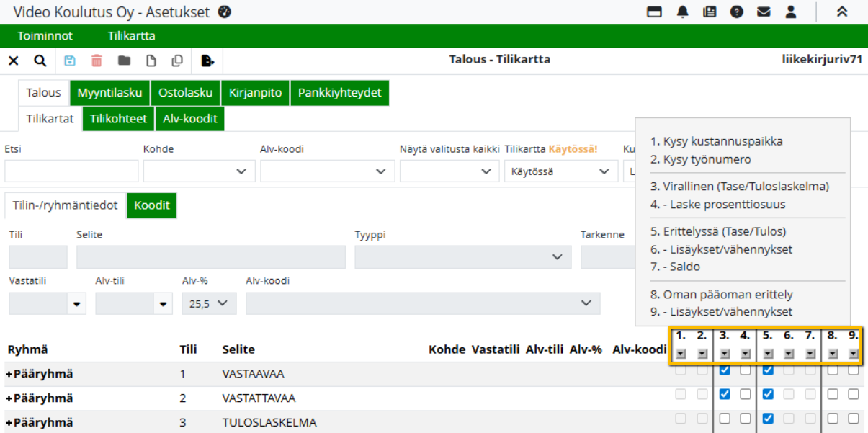Click the file export icon in toolbar
The height and width of the screenshot is (433, 868).
pyautogui.click(x=207, y=61)
